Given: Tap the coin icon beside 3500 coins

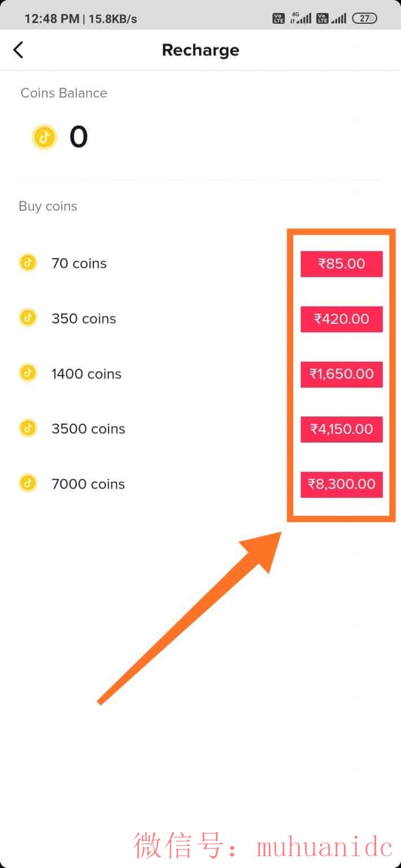Looking at the screenshot, I should tap(28, 428).
